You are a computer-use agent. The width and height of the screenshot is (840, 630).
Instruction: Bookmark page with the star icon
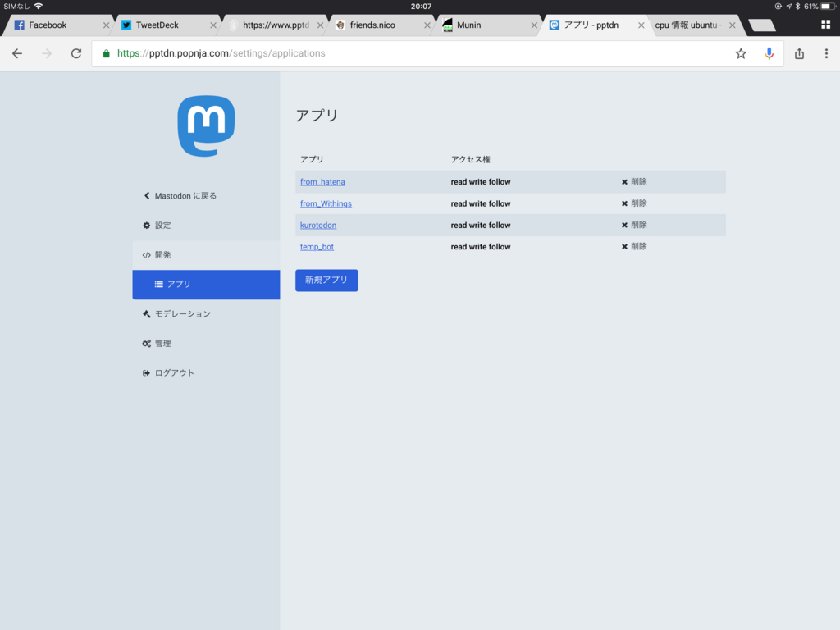pyautogui.click(x=741, y=53)
